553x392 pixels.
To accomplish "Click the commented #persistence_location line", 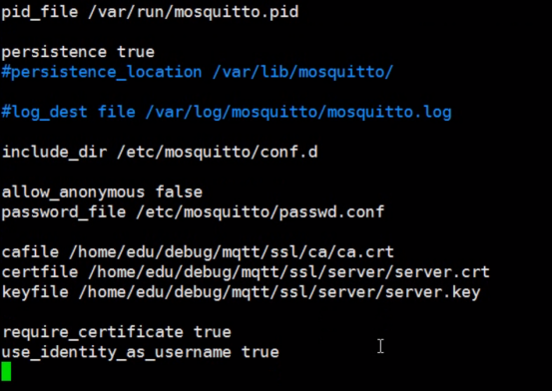I will (198, 72).
